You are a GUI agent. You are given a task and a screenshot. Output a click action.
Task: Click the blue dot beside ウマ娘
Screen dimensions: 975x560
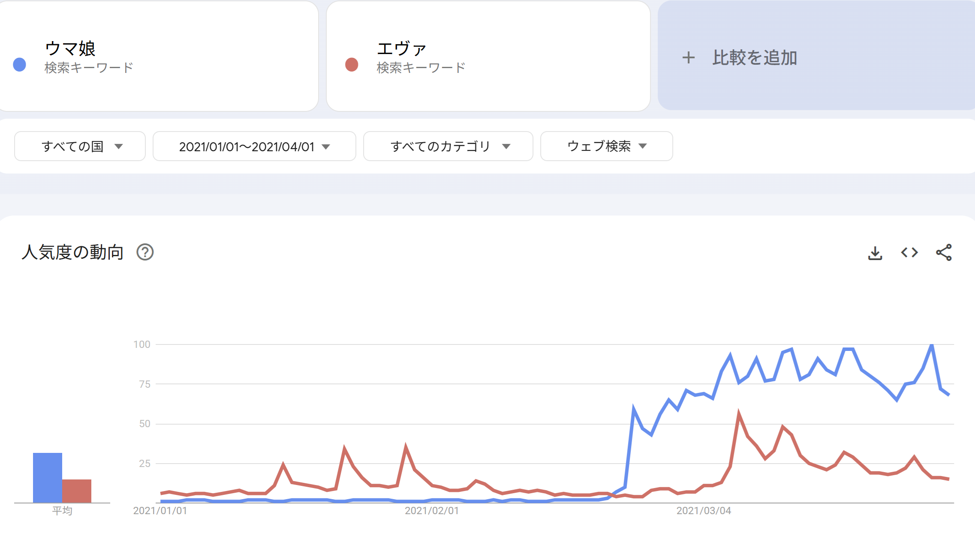[20, 65]
